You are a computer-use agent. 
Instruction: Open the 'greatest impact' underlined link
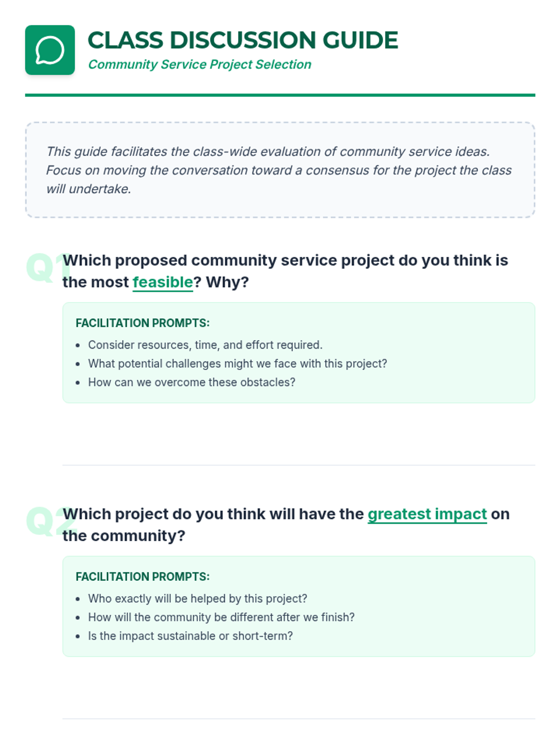(427, 514)
